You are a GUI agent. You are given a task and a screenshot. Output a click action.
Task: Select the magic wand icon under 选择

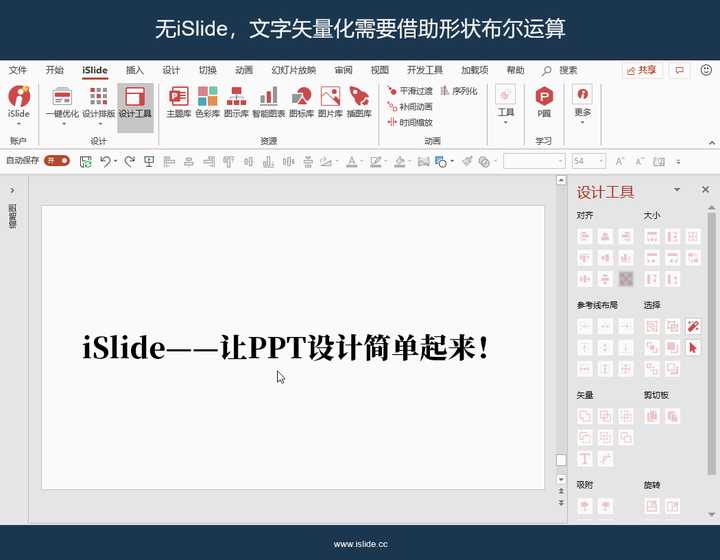(693, 326)
